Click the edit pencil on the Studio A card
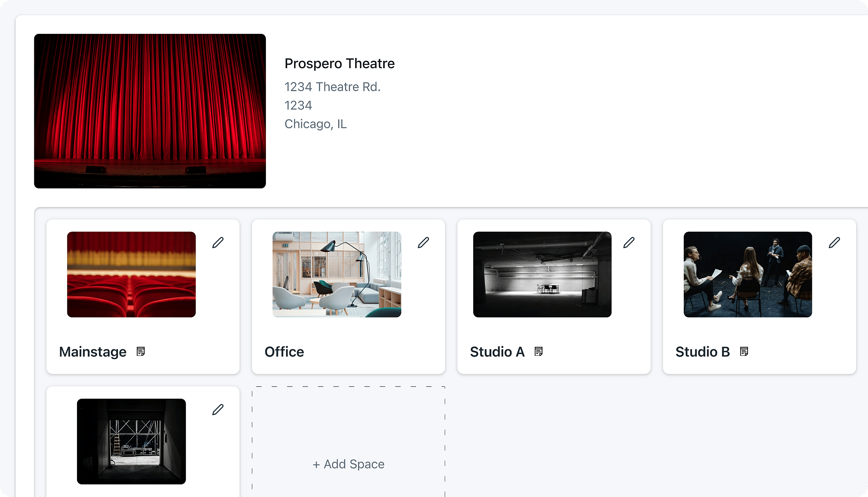 (629, 243)
